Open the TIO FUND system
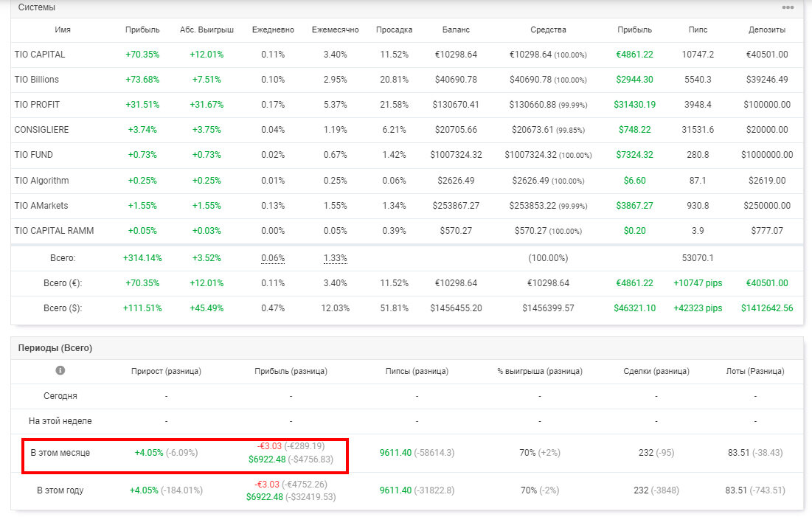 tap(34, 155)
